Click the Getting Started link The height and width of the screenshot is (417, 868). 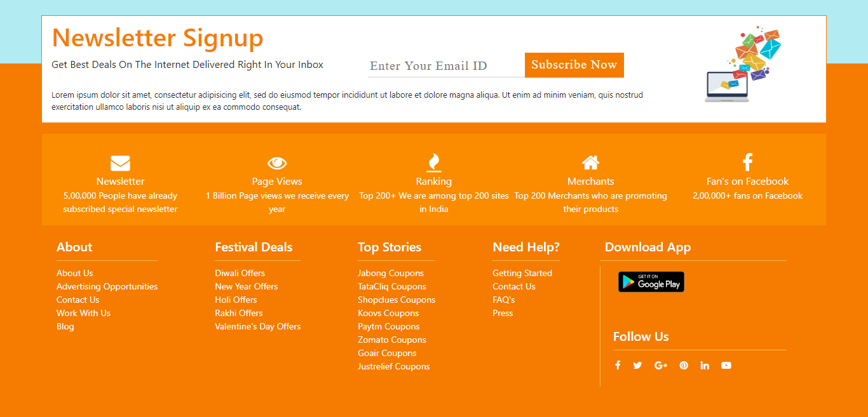tap(522, 273)
